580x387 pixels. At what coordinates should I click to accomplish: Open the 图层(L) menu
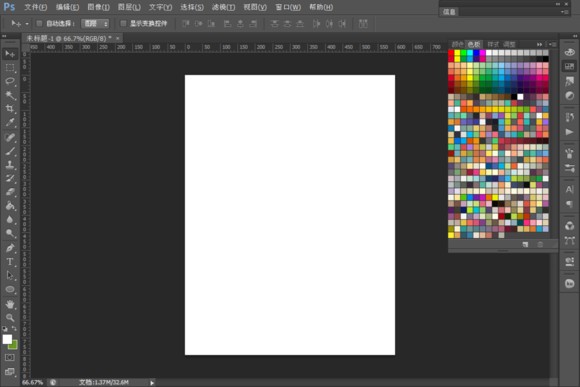(129, 7)
